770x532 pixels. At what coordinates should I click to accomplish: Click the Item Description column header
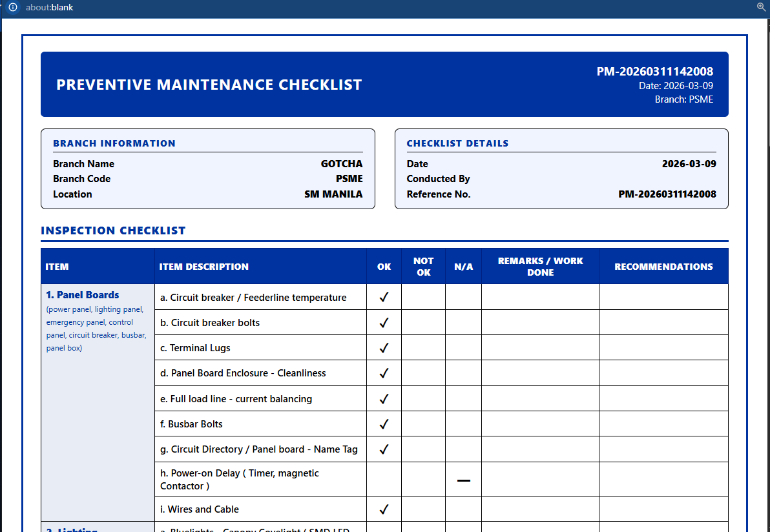pos(204,267)
